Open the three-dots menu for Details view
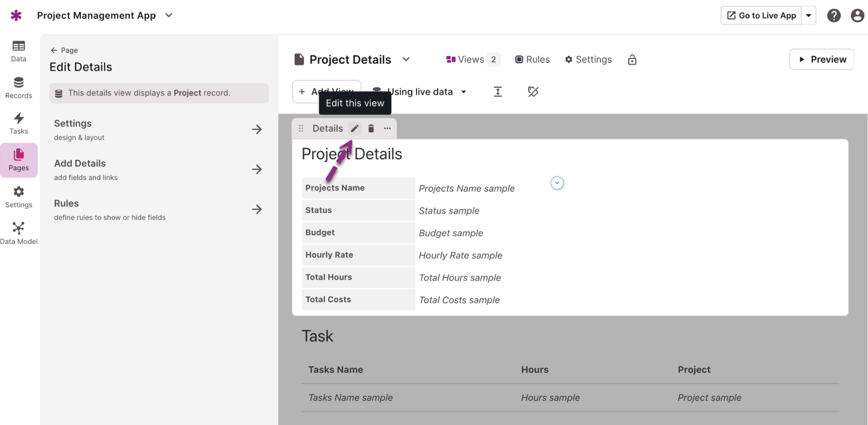This screenshot has width=868, height=425. (x=387, y=129)
